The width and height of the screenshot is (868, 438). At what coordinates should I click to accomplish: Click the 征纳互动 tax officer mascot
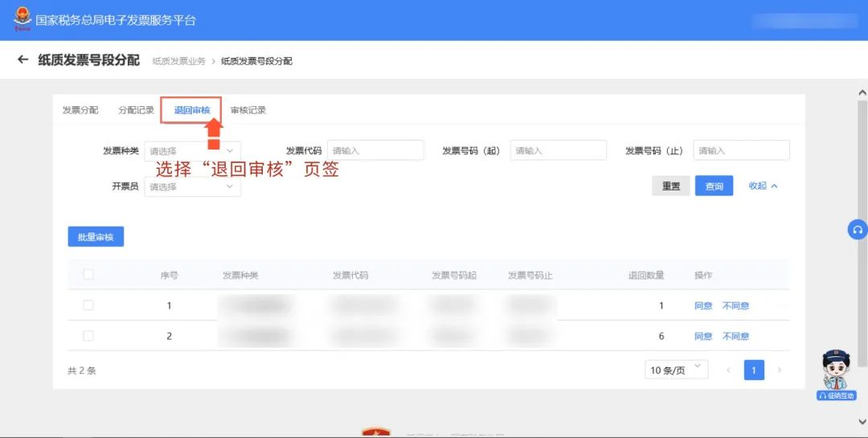[x=837, y=375]
